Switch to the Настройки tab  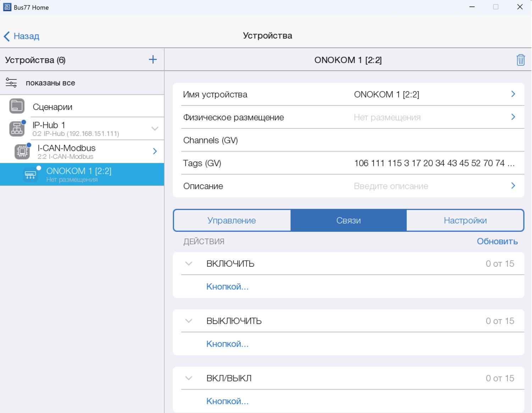point(465,220)
